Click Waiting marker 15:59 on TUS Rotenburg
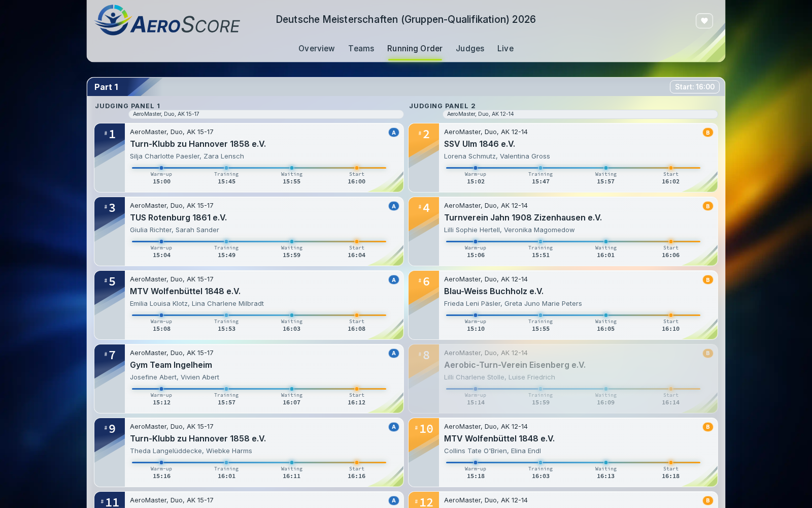 coord(292,241)
